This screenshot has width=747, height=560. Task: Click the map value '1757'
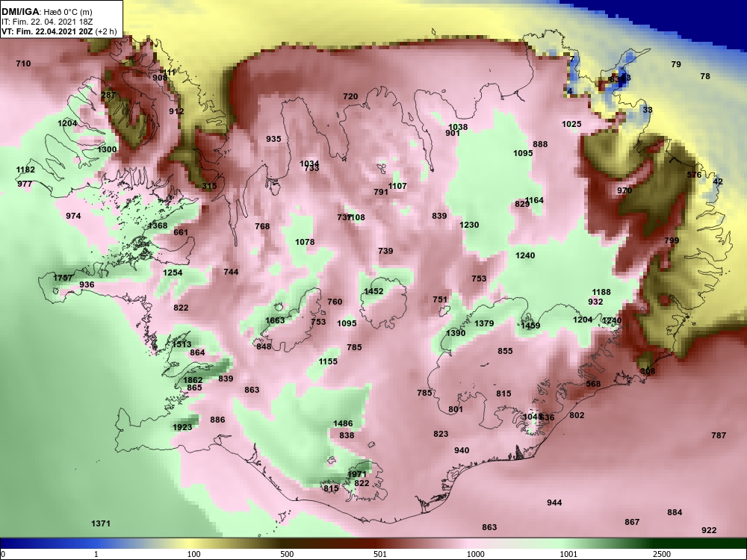pos(63,278)
